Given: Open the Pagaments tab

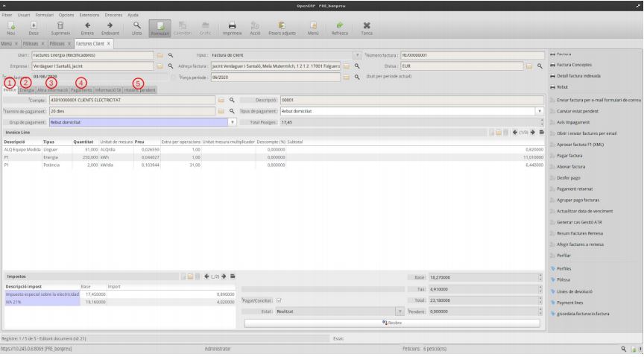Looking at the screenshot, I should (x=80, y=89).
